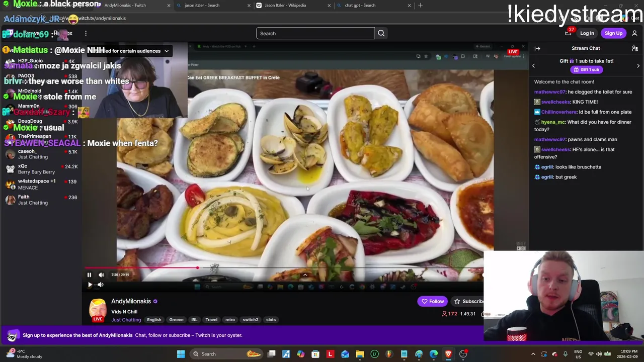Open a new browser tab
The height and width of the screenshot is (362, 644).
(x=420, y=6)
